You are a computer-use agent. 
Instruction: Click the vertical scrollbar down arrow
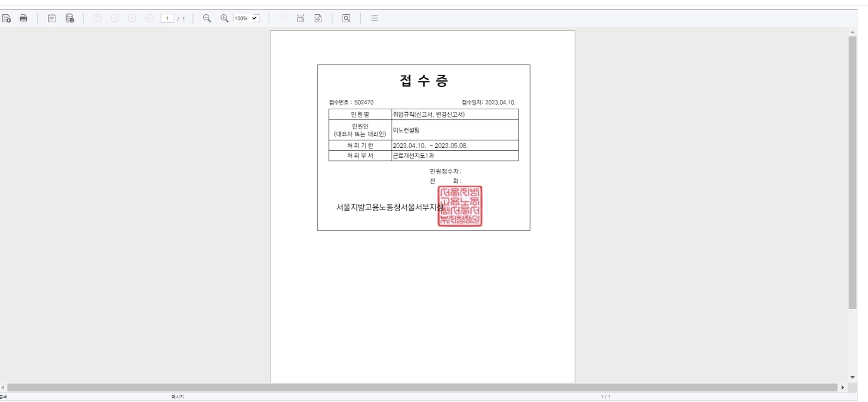852,377
